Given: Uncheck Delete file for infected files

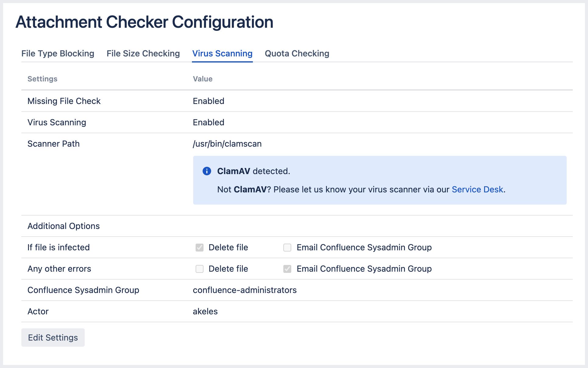Looking at the screenshot, I should pyautogui.click(x=200, y=248).
